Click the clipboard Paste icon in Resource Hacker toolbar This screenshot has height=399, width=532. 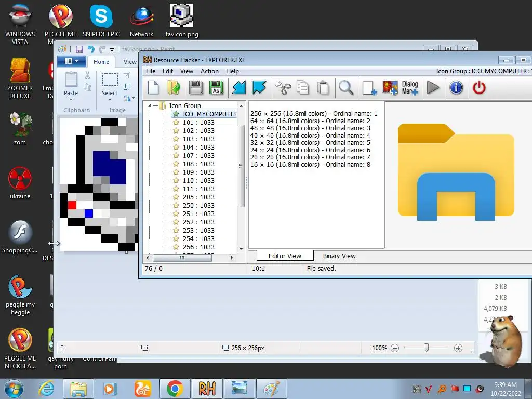click(x=323, y=88)
